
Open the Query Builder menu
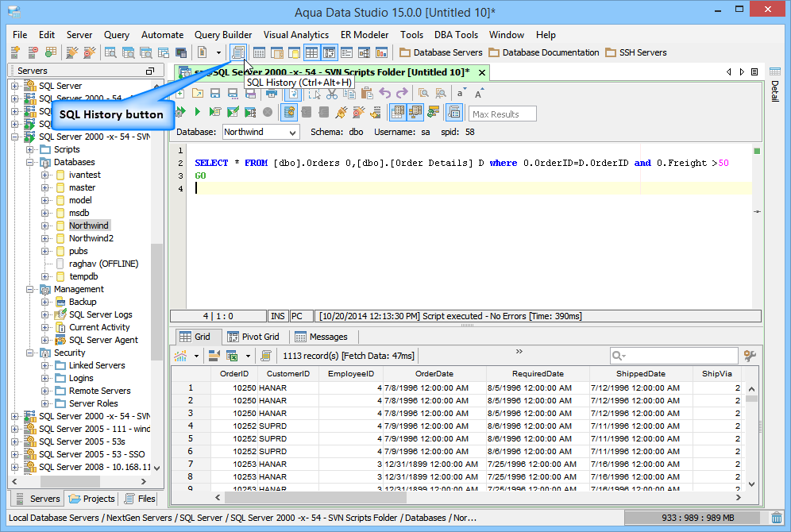click(x=223, y=35)
